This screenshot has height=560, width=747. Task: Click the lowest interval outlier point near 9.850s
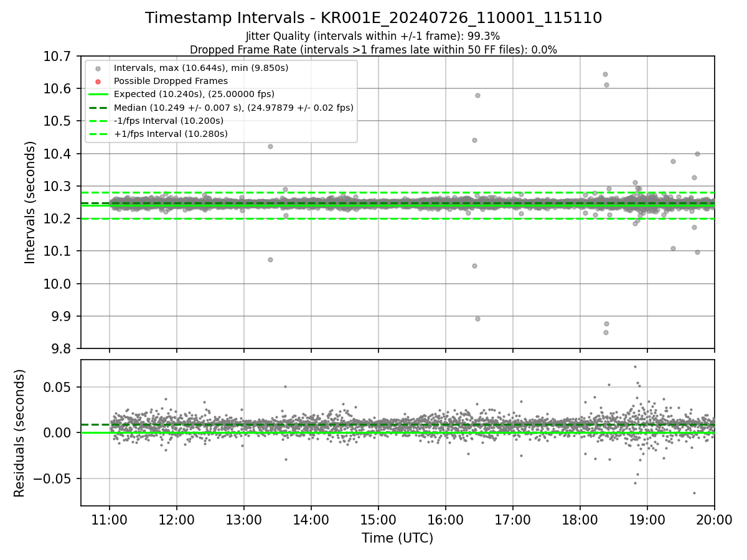(x=606, y=332)
